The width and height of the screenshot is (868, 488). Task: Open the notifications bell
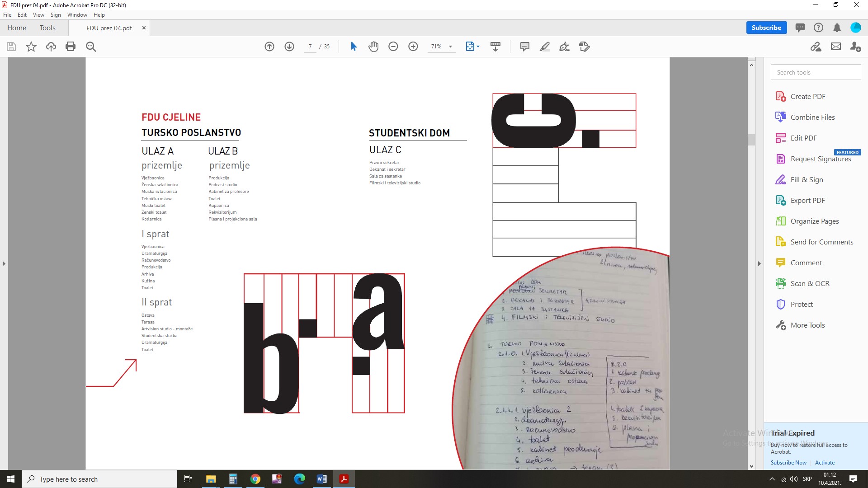(837, 28)
